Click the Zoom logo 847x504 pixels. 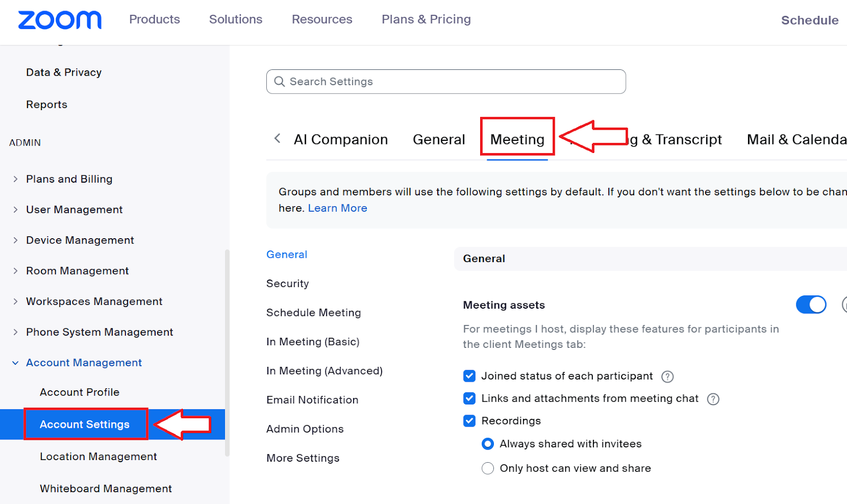pyautogui.click(x=59, y=20)
